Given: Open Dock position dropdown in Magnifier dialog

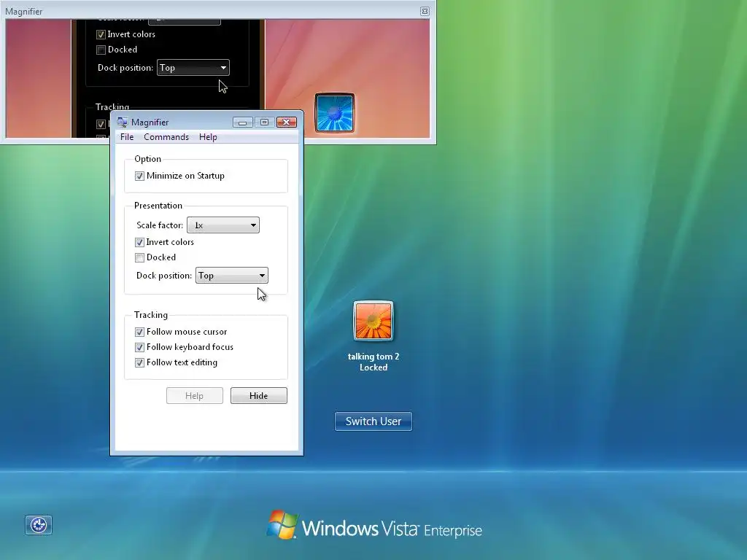Looking at the screenshot, I should point(232,275).
